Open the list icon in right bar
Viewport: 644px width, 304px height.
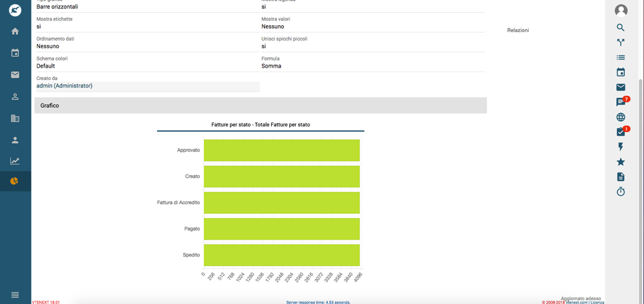click(621, 57)
